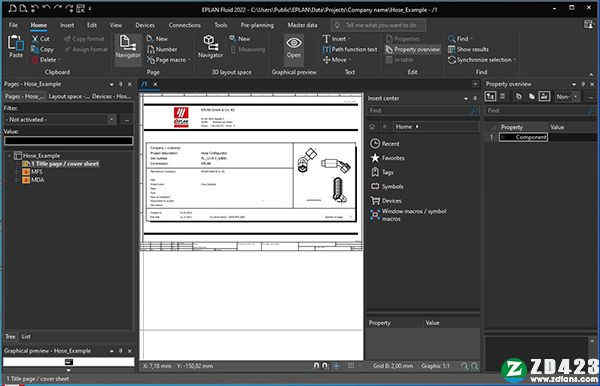Select the Component property cell
Image resolution: width=600 pixels, height=386 pixels.
click(523, 137)
